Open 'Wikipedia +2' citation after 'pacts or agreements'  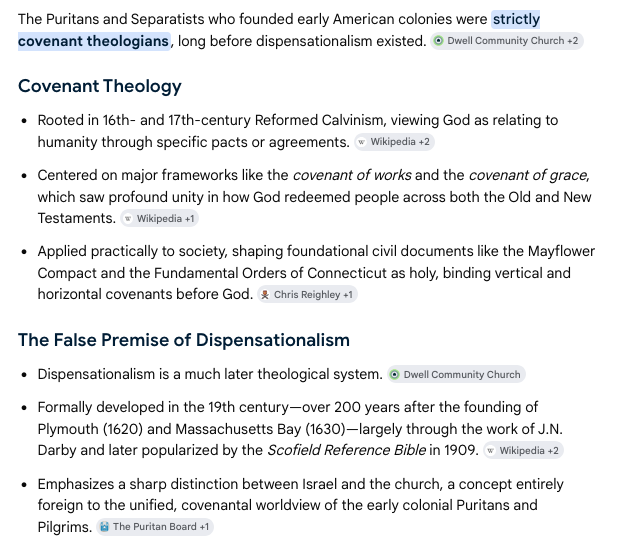394,142
